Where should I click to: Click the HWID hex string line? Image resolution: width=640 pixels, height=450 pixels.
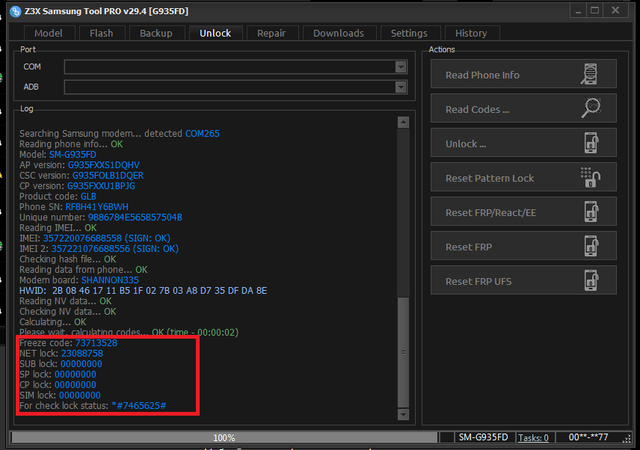143,291
